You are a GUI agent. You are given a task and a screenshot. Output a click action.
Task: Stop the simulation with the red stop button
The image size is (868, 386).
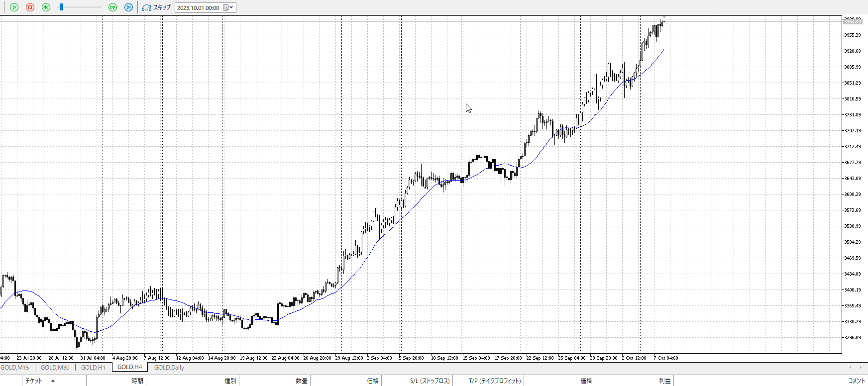click(30, 7)
